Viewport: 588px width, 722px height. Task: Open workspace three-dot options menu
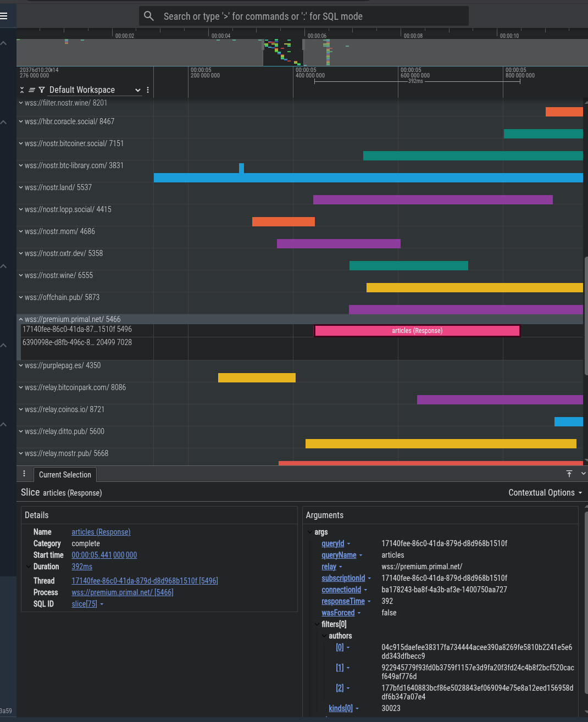148,90
